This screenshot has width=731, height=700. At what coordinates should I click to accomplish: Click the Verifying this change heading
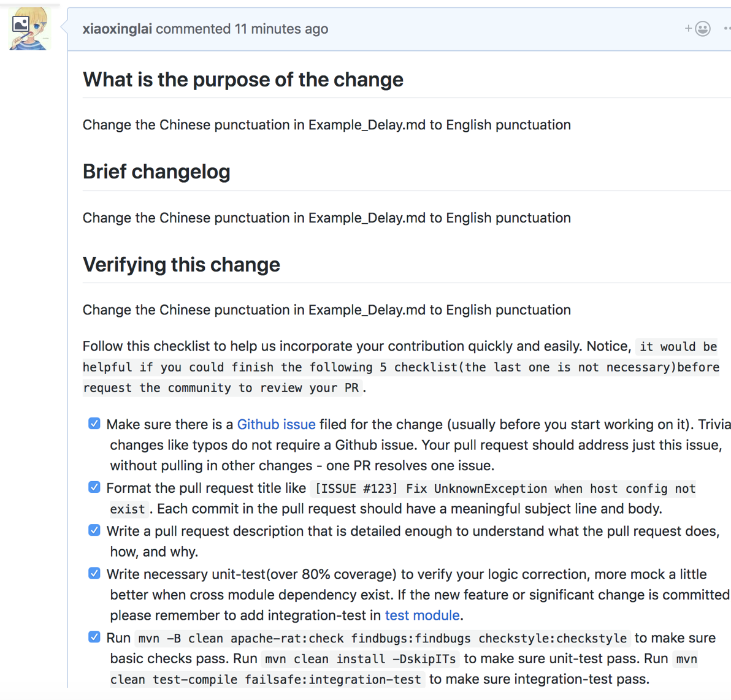[181, 265]
